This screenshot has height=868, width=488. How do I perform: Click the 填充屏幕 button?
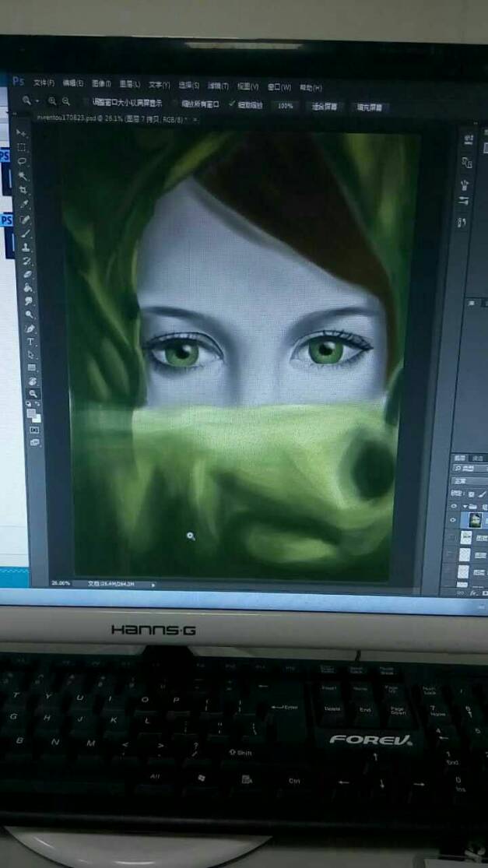pos(369,107)
